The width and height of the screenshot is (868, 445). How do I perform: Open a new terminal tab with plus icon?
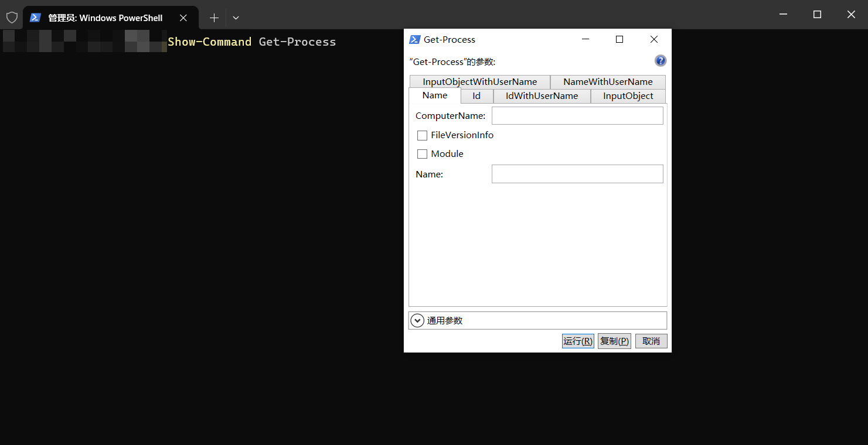pos(214,18)
